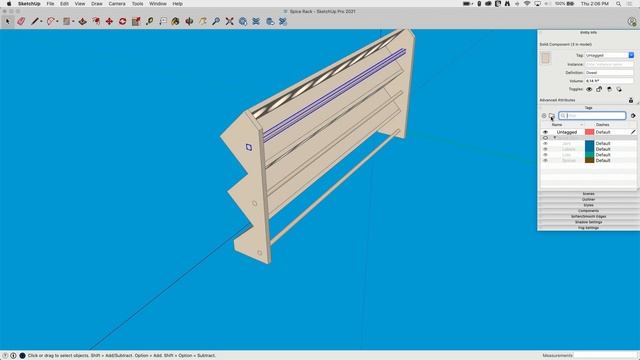
Task: Expand the Advanced Attributes section
Action: tap(558, 100)
